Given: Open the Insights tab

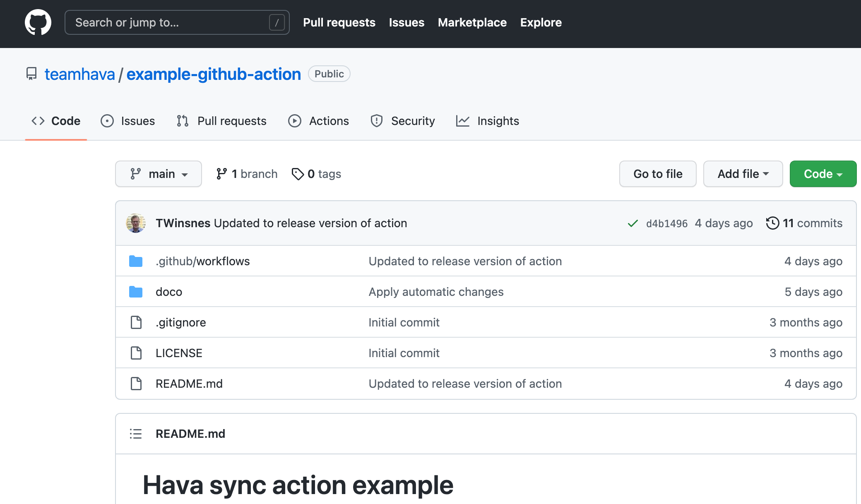Looking at the screenshot, I should pyautogui.click(x=487, y=121).
